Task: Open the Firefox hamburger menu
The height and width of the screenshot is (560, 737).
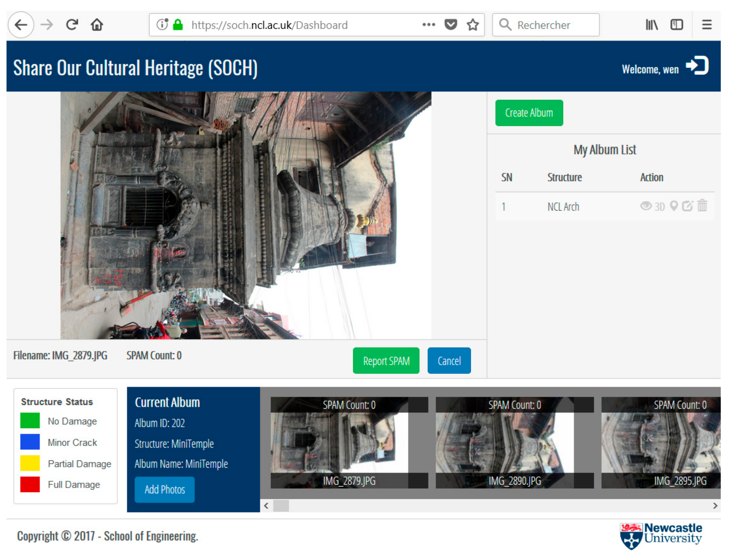Action: point(706,25)
